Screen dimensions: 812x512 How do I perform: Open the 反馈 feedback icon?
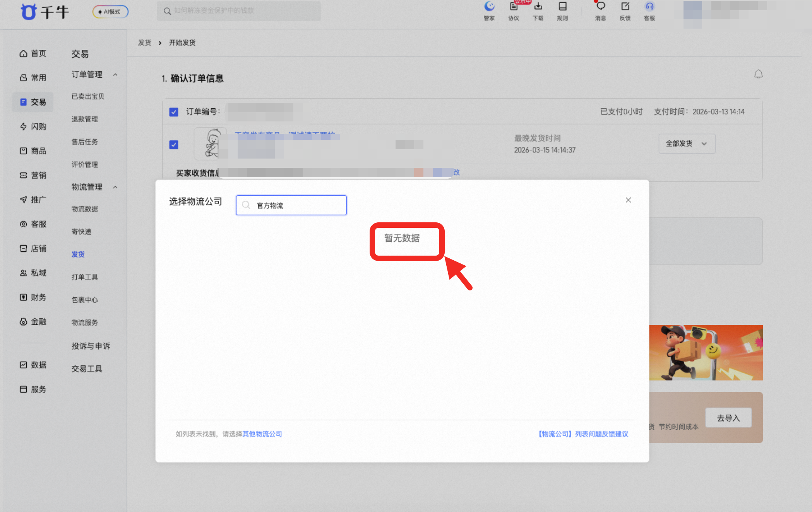pyautogui.click(x=625, y=11)
